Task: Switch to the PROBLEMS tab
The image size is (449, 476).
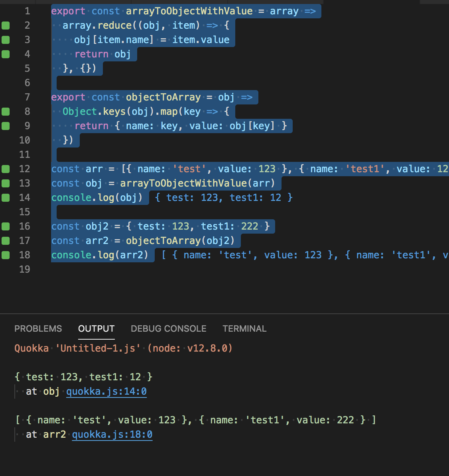Action: (38, 328)
